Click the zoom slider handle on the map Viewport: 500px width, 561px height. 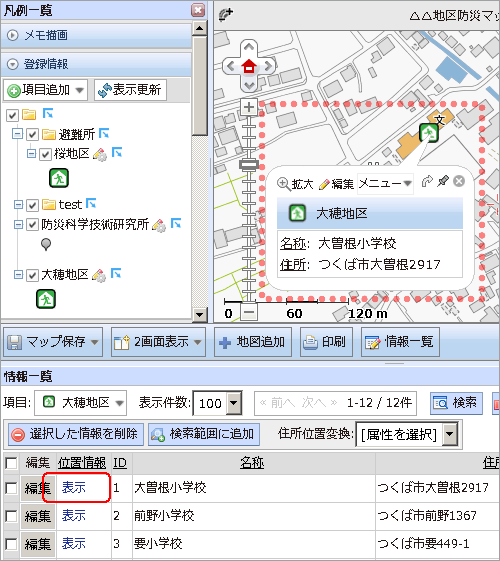tap(249, 164)
